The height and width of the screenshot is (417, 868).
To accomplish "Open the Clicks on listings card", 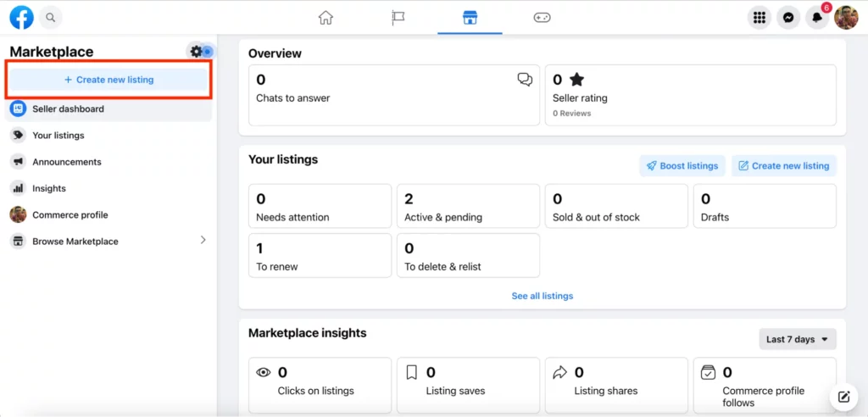I will (x=320, y=386).
